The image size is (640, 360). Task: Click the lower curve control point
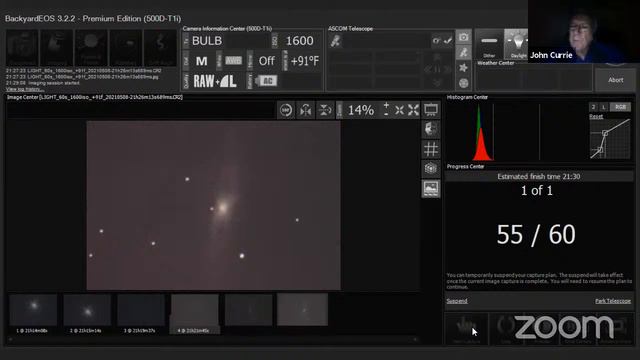tap(600, 150)
